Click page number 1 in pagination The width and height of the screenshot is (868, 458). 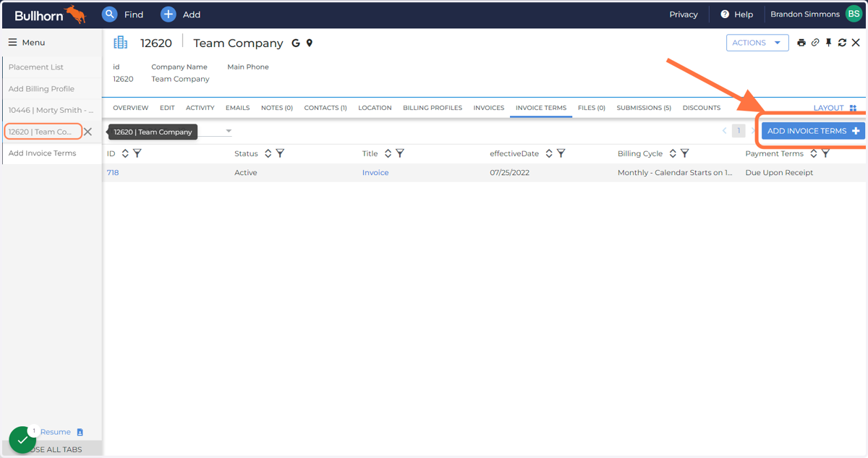739,131
